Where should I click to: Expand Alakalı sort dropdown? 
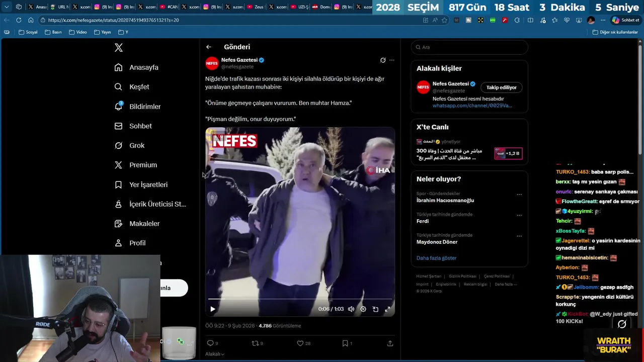(215, 354)
